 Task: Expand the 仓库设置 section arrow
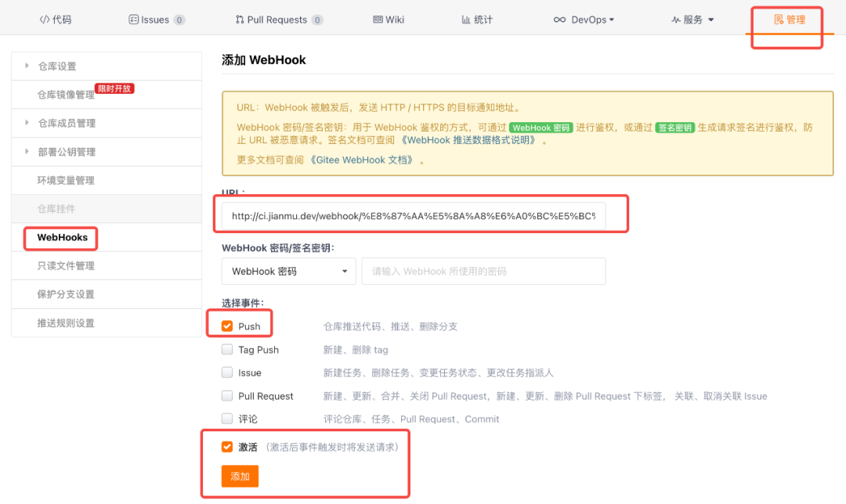coord(27,66)
